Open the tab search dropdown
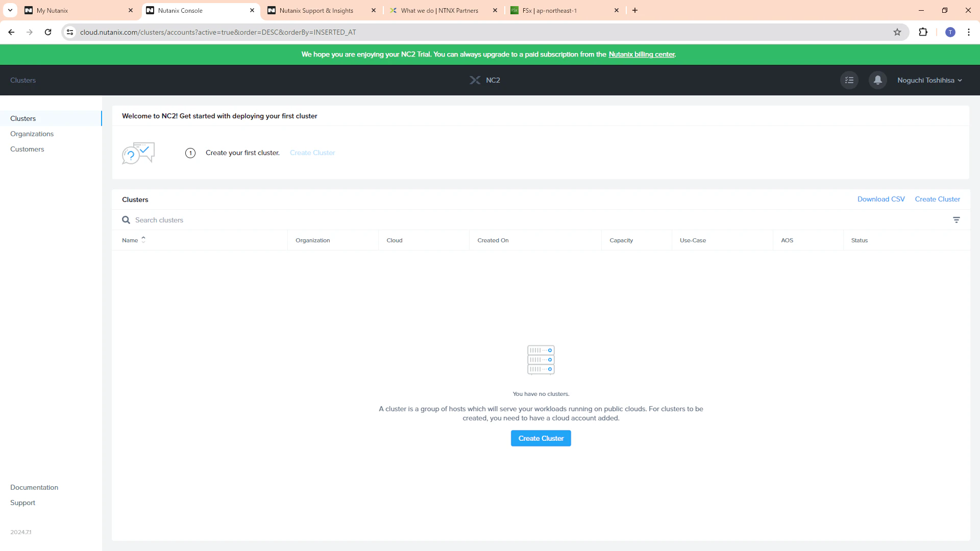Screen dimensions: 980x551 pyautogui.click(x=10, y=10)
